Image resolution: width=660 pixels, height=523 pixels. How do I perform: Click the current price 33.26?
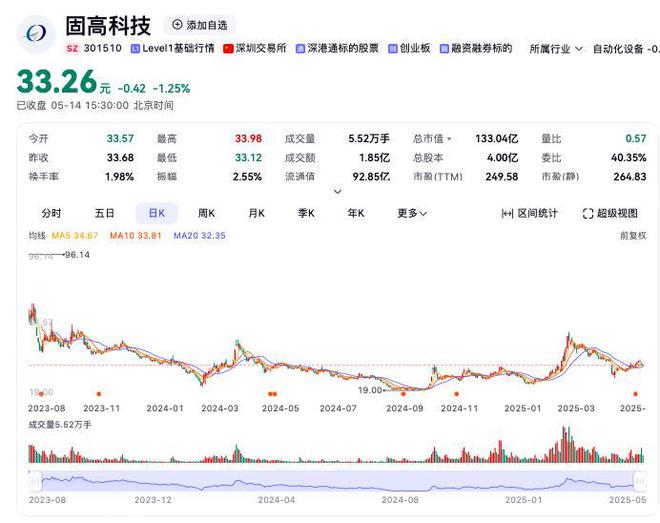(57, 81)
